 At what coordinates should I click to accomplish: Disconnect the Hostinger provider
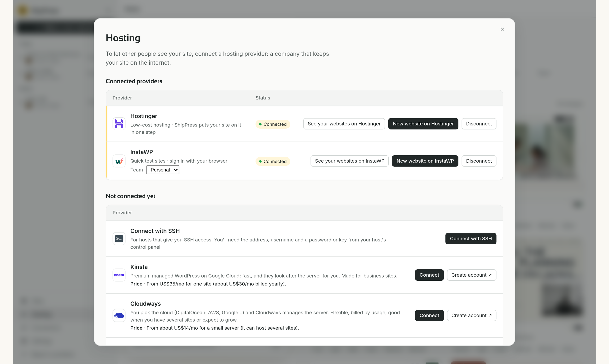[x=479, y=124]
